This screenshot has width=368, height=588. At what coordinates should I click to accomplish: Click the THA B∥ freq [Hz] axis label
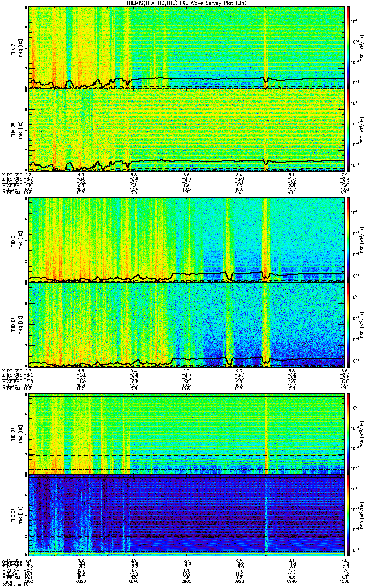tap(16, 130)
